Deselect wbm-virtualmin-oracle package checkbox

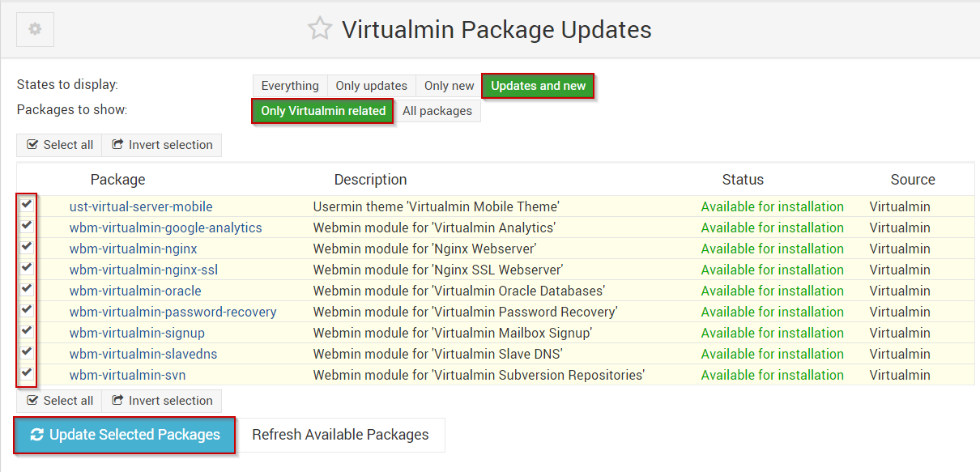pyautogui.click(x=27, y=288)
